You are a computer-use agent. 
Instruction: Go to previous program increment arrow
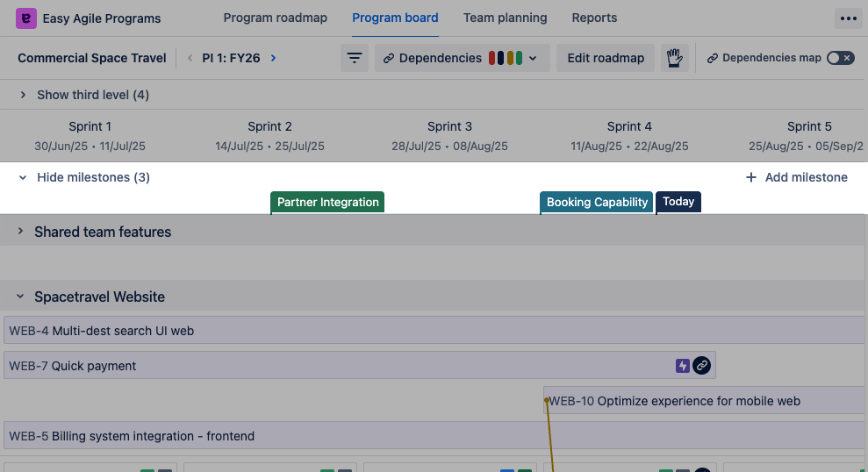(190, 58)
